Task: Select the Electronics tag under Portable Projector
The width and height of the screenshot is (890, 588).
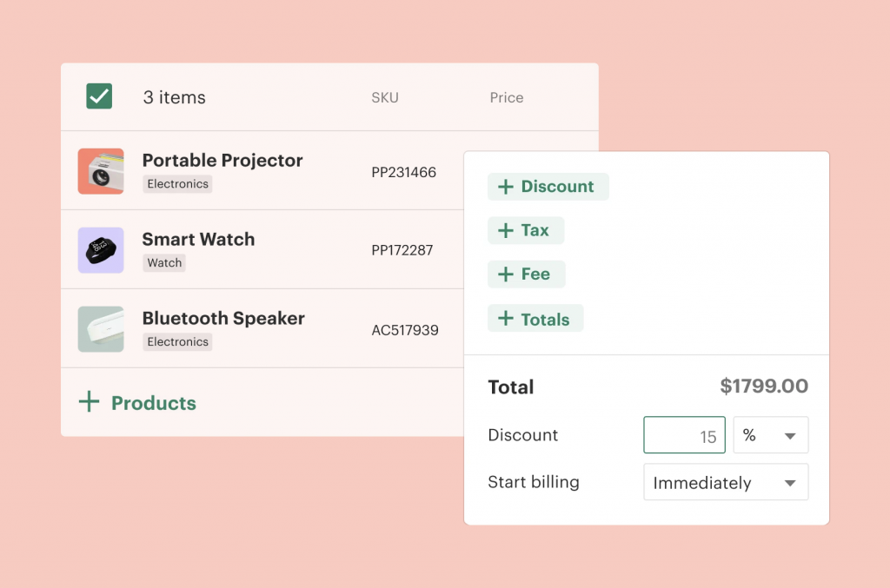Action: (x=177, y=184)
